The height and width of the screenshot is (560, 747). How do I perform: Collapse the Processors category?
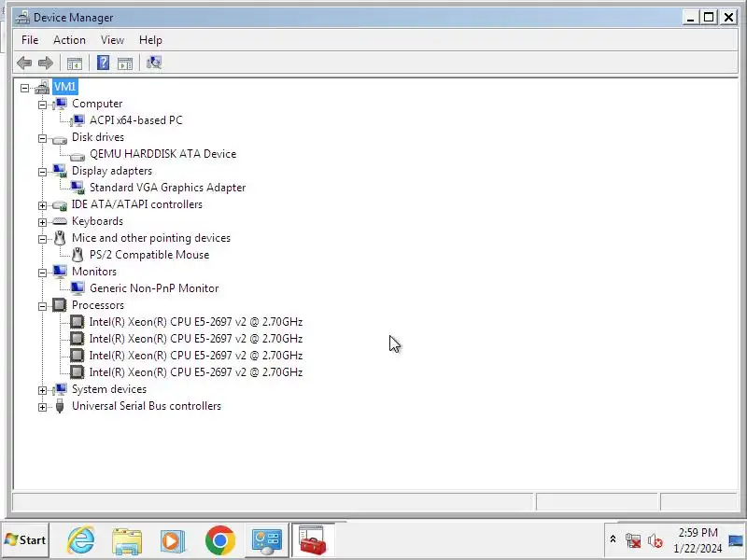tap(42, 306)
